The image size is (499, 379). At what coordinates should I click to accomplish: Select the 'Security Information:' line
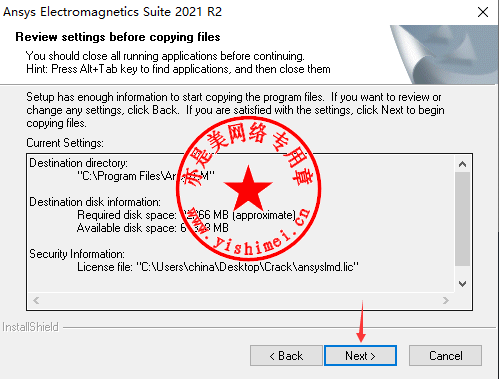pos(77,254)
